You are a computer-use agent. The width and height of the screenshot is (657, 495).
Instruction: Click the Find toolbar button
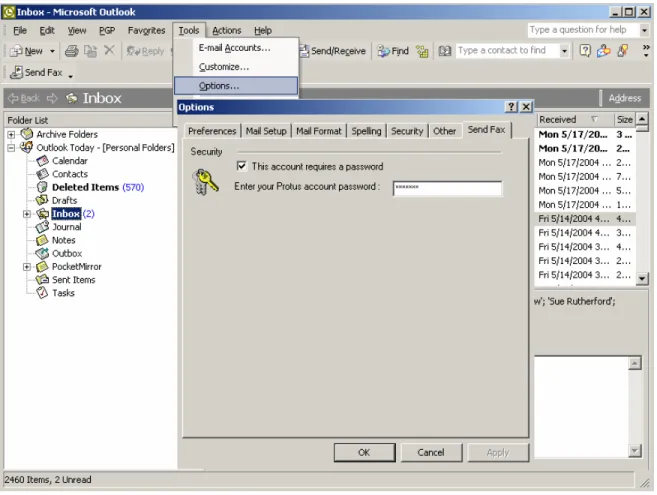tap(393, 51)
